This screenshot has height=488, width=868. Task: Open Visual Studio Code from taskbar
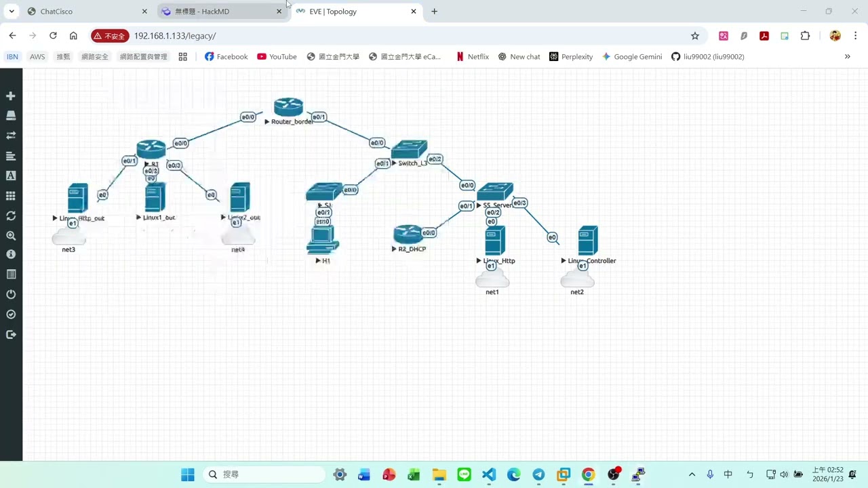[489, 474]
